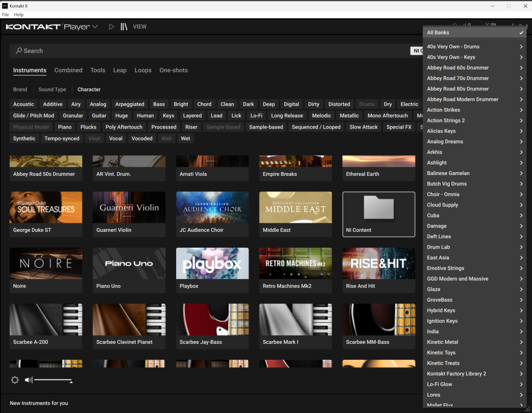This screenshot has height=413, width=532.
Task: Click the play triangle icon in header
Action: click(x=111, y=27)
